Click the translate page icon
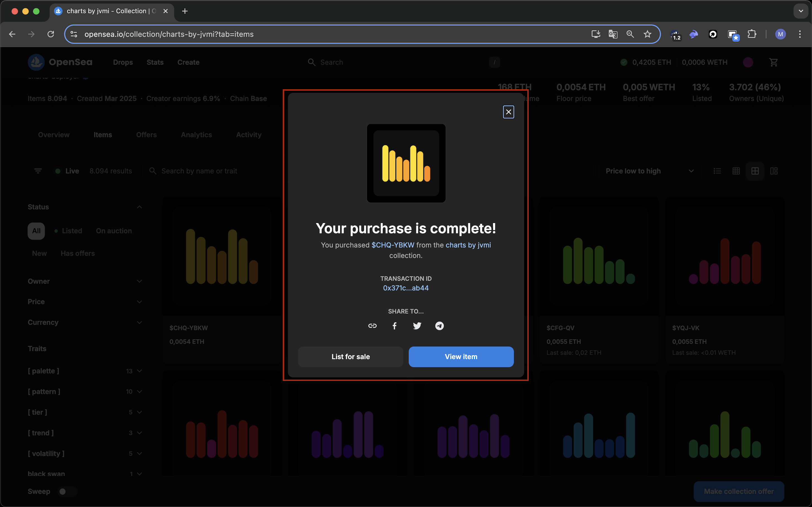Screen dimensions: 812x507 click(613, 34)
